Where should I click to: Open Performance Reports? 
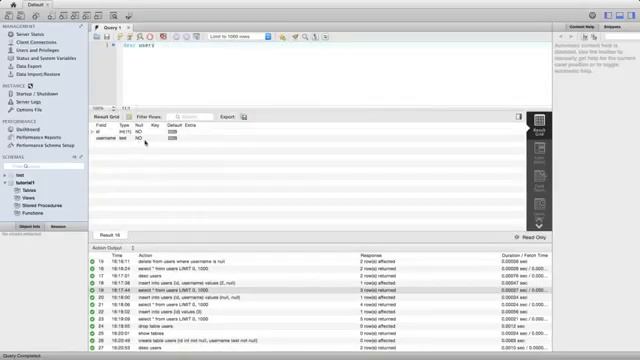click(x=38, y=138)
